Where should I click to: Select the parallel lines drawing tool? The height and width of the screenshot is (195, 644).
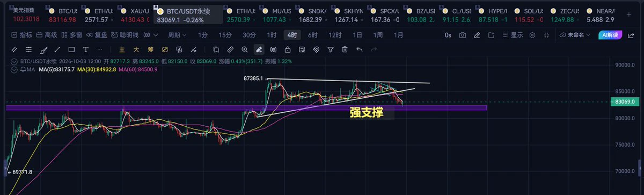tap(14, 49)
